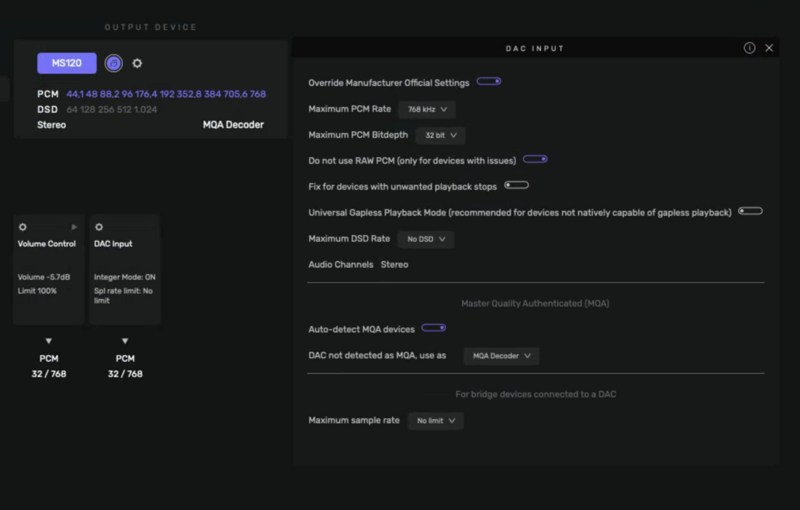This screenshot has height=510, width=800.
Task: Open the Maximum PCM Rate dropdown
Action: point(427,109)
